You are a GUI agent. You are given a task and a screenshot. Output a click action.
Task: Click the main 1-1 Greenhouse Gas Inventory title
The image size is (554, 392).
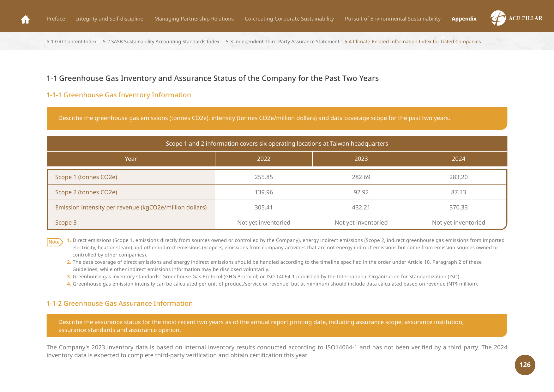point(213,78)
